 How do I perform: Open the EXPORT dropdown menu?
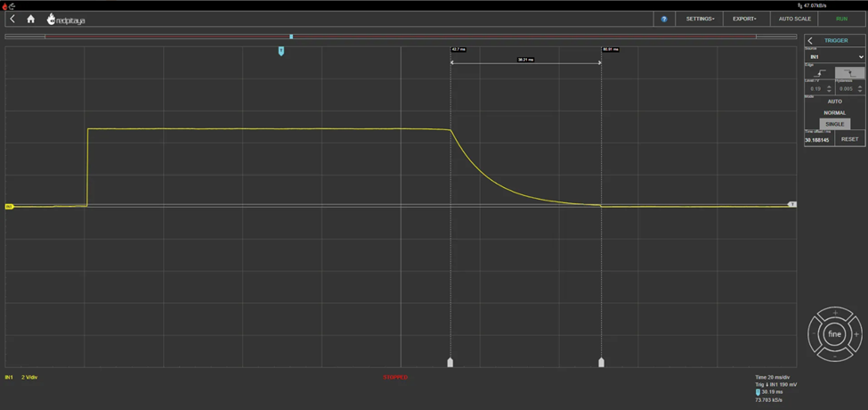pos(744,19)
